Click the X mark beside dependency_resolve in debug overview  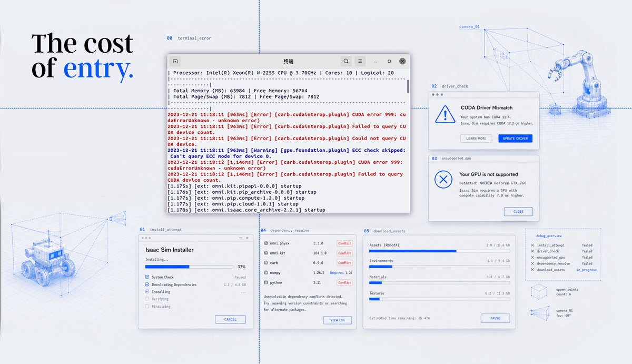pos(532,263)
